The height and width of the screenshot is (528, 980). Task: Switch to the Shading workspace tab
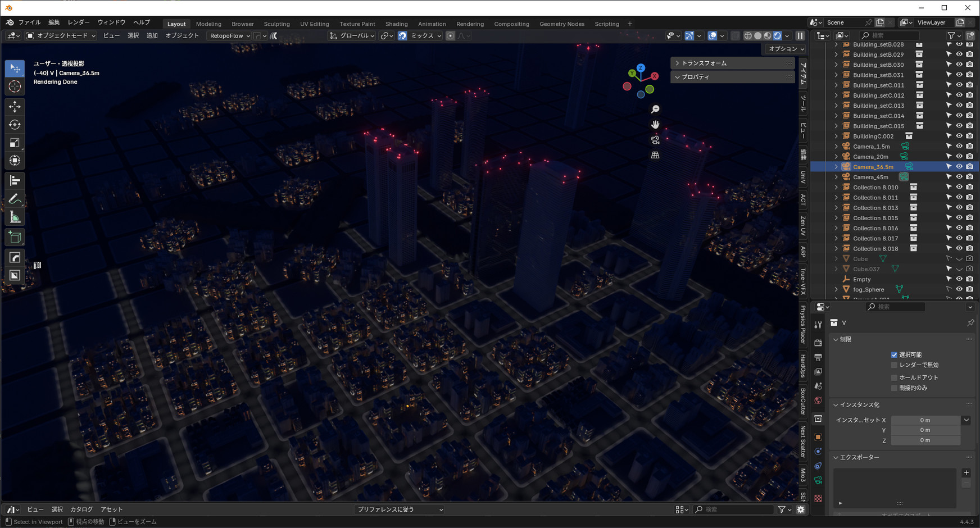tap(397, 24)
